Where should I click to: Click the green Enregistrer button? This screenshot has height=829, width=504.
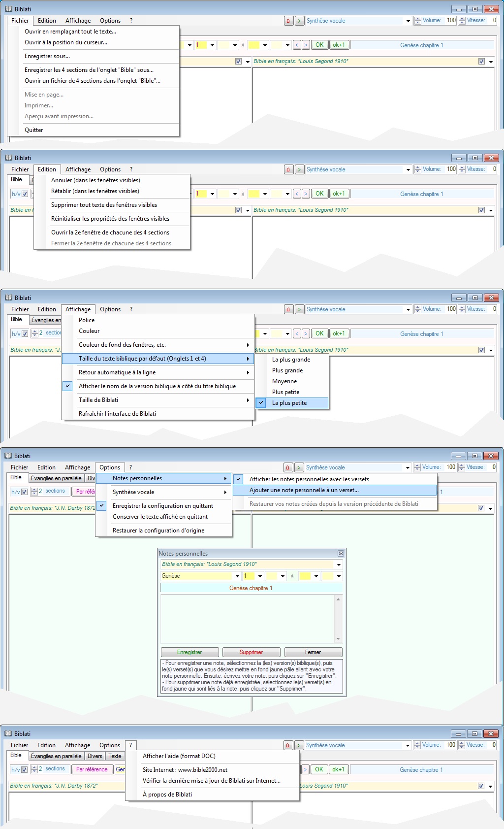pyautogui.click(x=189, y=652)
